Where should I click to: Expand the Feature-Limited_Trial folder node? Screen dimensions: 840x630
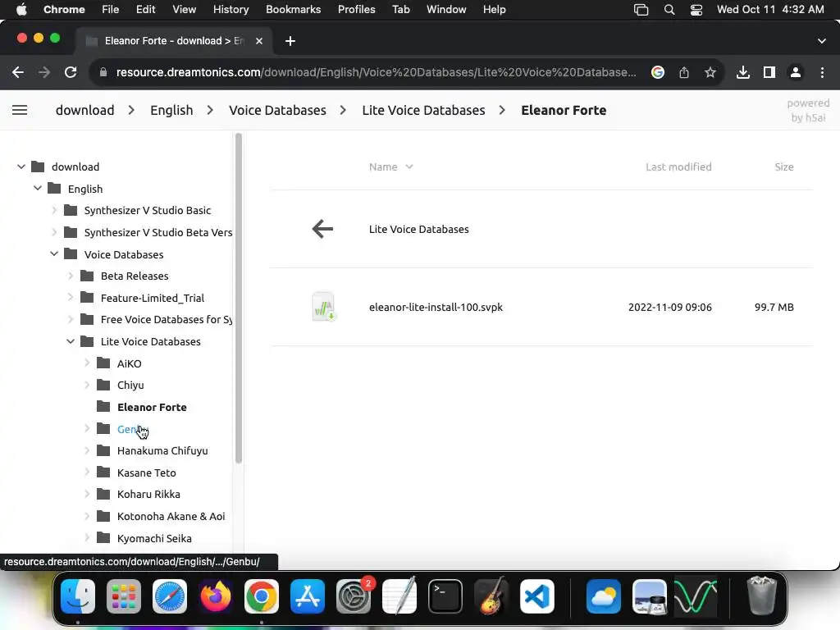(x=71, y=297)
